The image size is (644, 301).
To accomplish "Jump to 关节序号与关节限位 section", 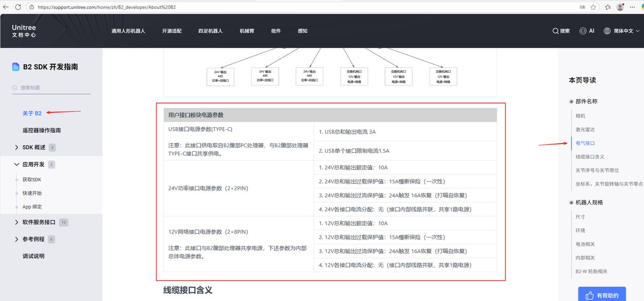I will point(597,170).
